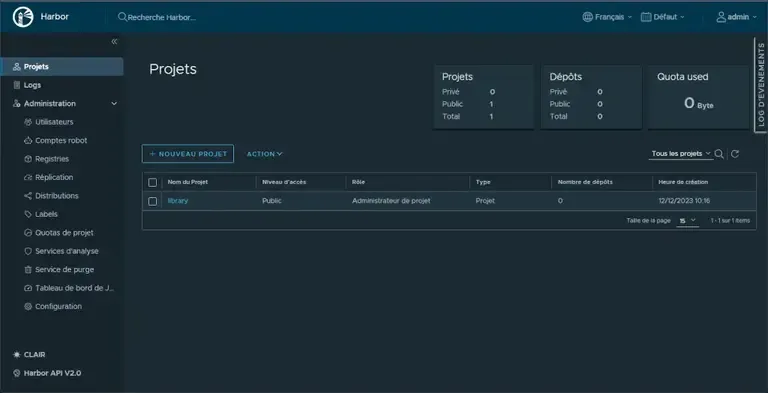768x393 pixels.
Task: Open Labels in the sidebar
Action: 47,214
